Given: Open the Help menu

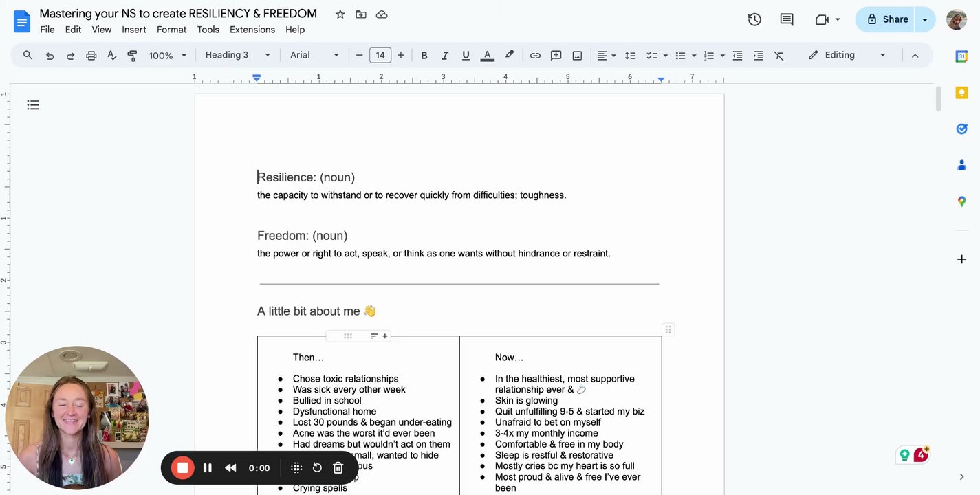Looking at the screenshot, I should tap(295, 30).
